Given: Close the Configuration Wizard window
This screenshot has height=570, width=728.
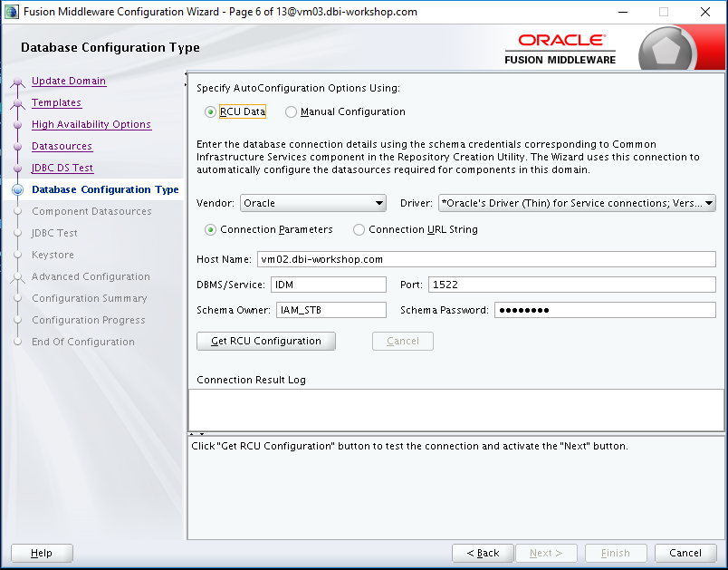Looking at the screenshot, I should tap(704, 12).
